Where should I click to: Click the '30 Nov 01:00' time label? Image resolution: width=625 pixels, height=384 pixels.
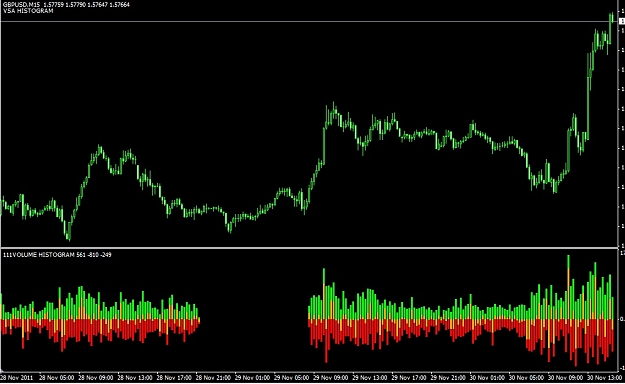tap(487, 377)
